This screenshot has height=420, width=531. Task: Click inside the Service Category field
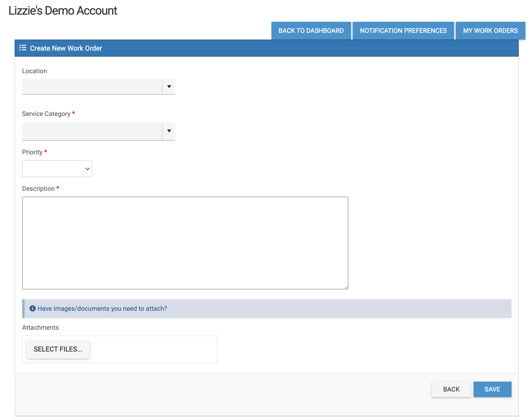point(92,131)
